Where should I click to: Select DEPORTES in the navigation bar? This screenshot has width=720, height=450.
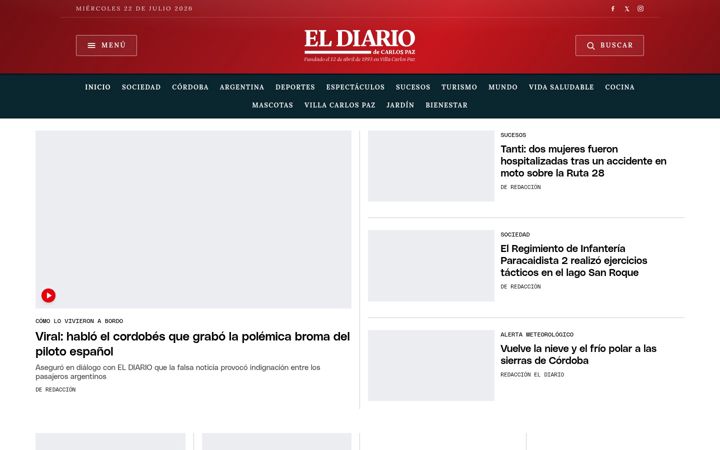(295, 87)
